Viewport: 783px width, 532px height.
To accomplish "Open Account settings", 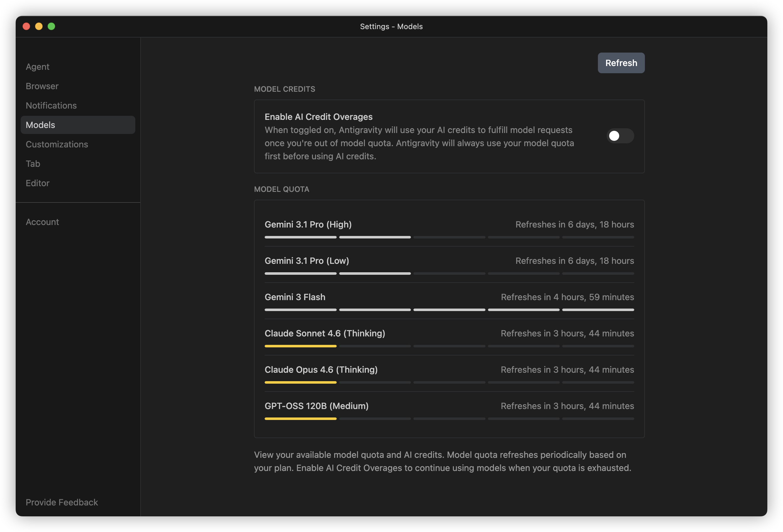I will [43, 222].
